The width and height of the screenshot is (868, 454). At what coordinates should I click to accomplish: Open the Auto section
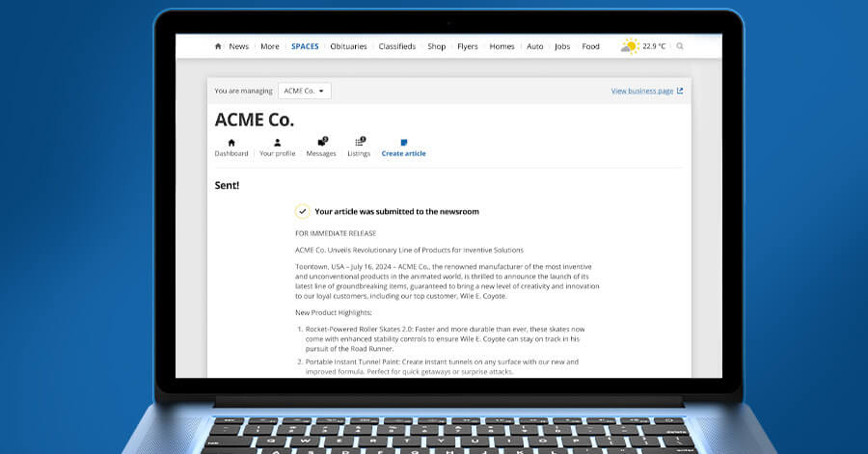point(534,46)
